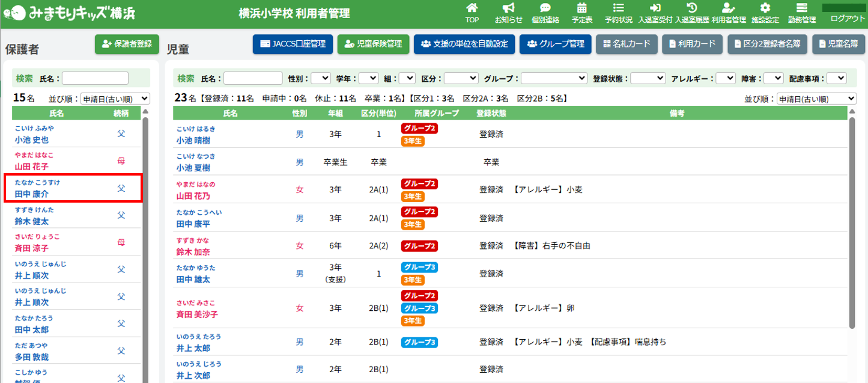Open guardian 並び順 sort dropdown
868x383 pixels.
tap(115, 99)
